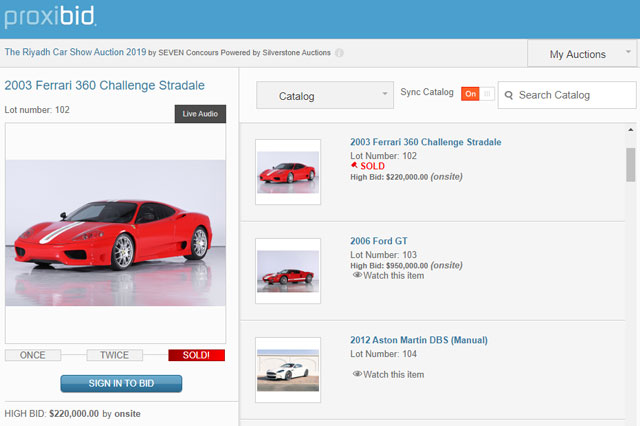Screen dimensions: 640x426
Task: Click Watch this item for Lot 103
Action: (393, 275)
